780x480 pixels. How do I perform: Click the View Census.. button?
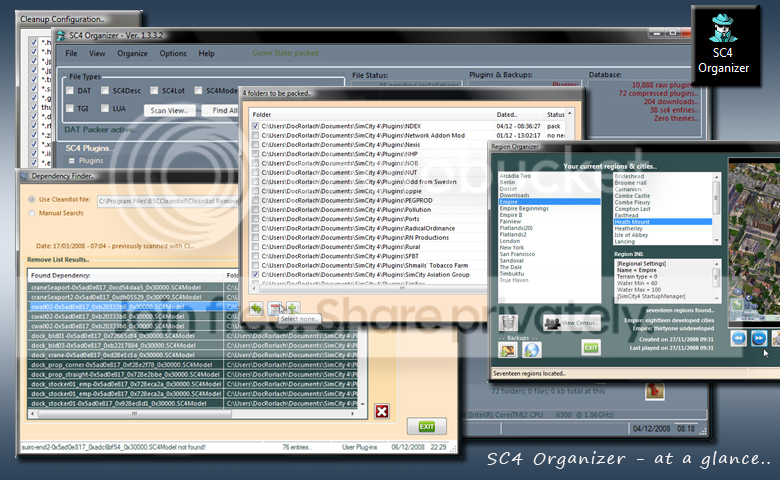click(571, 323)
